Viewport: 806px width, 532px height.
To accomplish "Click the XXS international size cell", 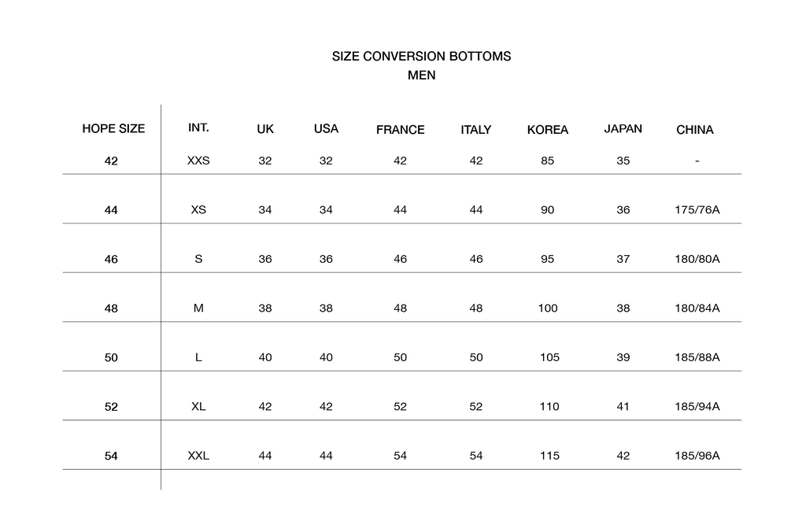I will click(198, 161).
